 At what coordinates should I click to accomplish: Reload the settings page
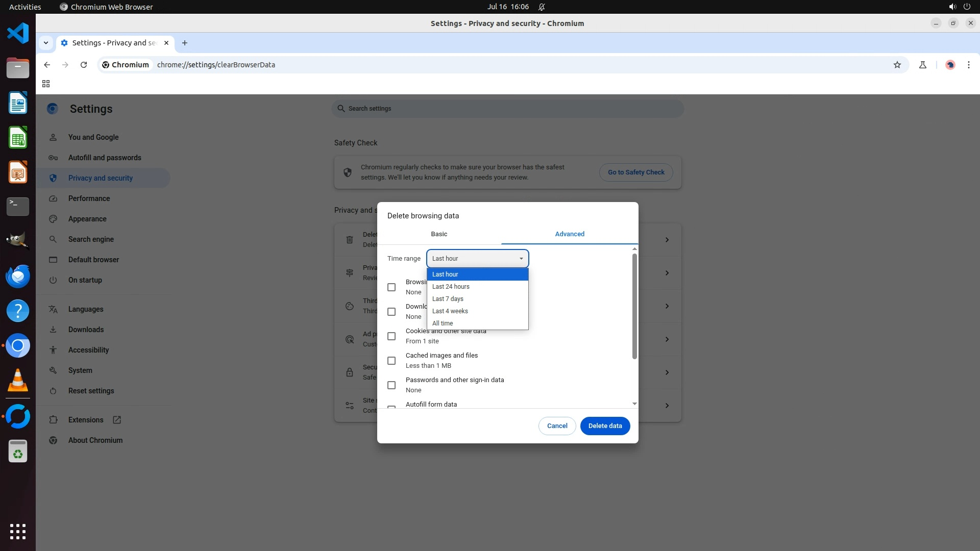(84, 65)
